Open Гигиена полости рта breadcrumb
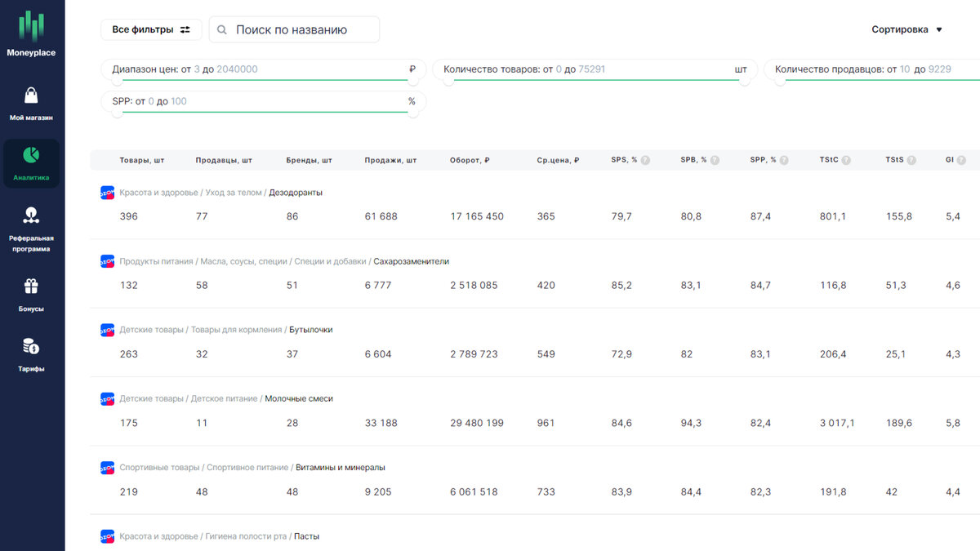This screenshot has width=980, height=551. click(x=246, y=536)
